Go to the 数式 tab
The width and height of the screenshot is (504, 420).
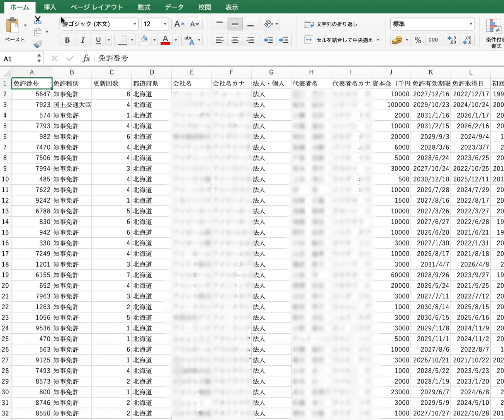pos(144,7)
